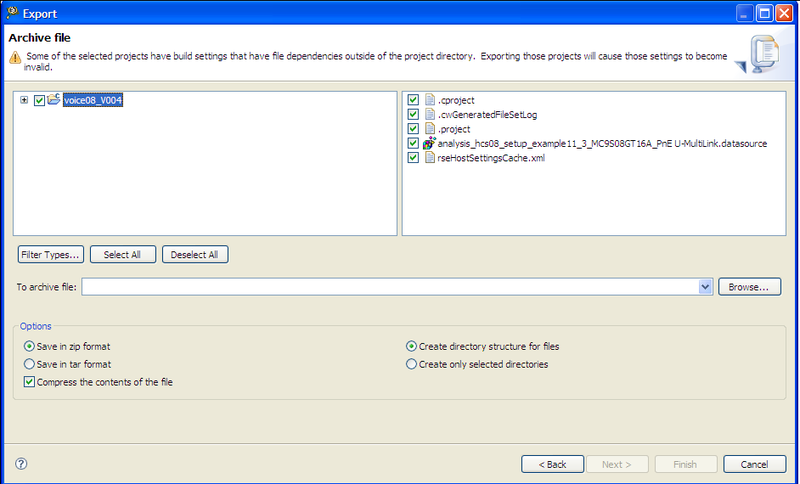Select Create only selected directories
800x484 pixels.
click(x=411, y=364)
